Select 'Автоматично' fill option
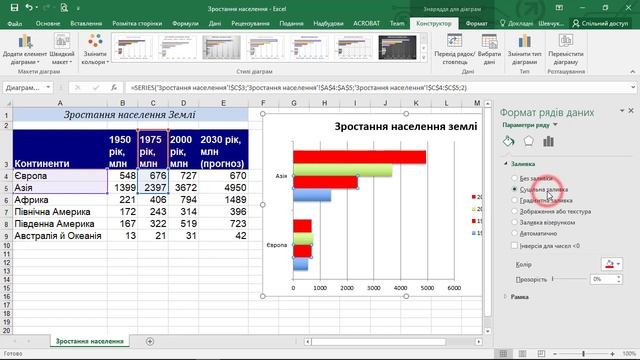Viewport: 640px width, 360px height. (514, 233)
